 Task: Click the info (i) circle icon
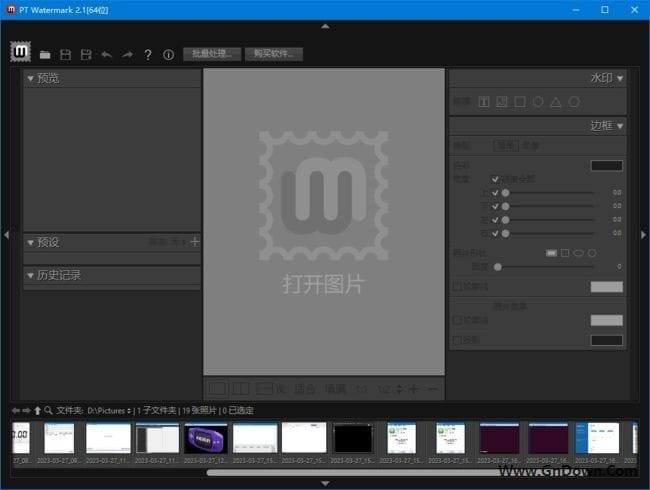[168, 54]
